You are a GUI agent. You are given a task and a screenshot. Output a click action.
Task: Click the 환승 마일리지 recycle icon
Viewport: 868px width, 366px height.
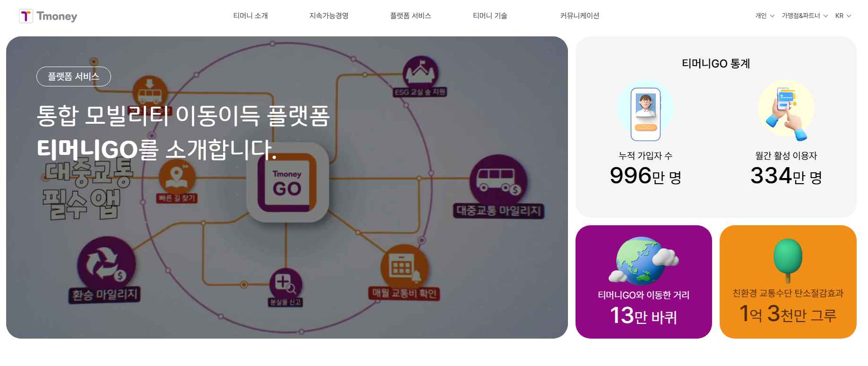pos(106,264)
